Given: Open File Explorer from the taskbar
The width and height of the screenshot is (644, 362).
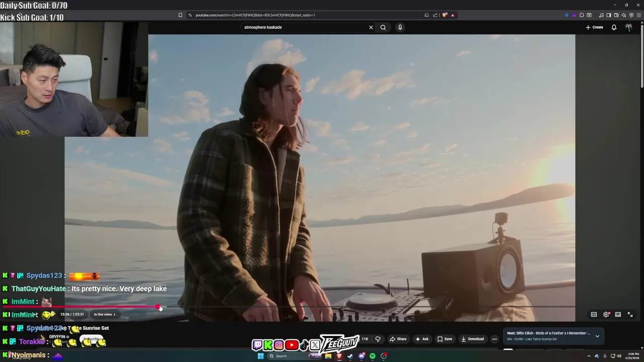Looking at the screenshot, I should coord(328,356).
